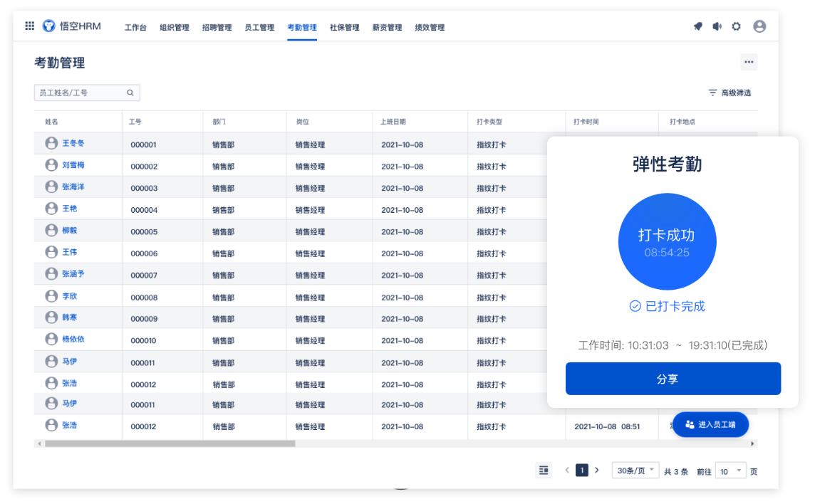The image size is (815, 504).
Task: Go to the next page arrow
Action: coord(597,470)
